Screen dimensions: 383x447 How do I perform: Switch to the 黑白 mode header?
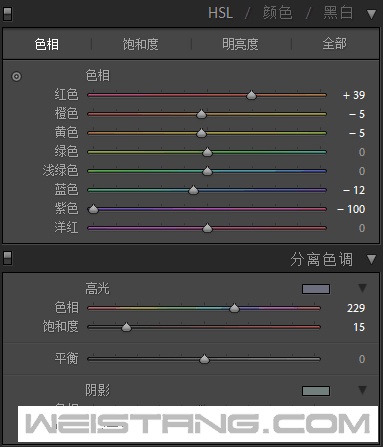pos(338,13)
